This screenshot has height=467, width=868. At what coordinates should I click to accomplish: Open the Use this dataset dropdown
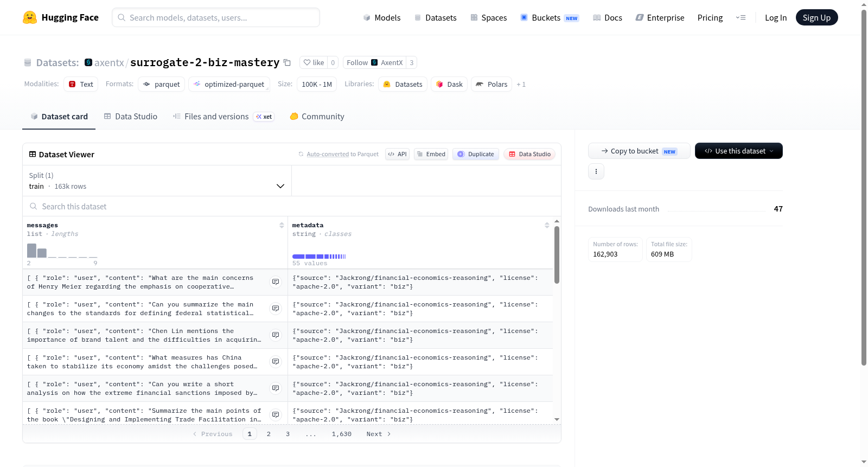click(739, 151)
